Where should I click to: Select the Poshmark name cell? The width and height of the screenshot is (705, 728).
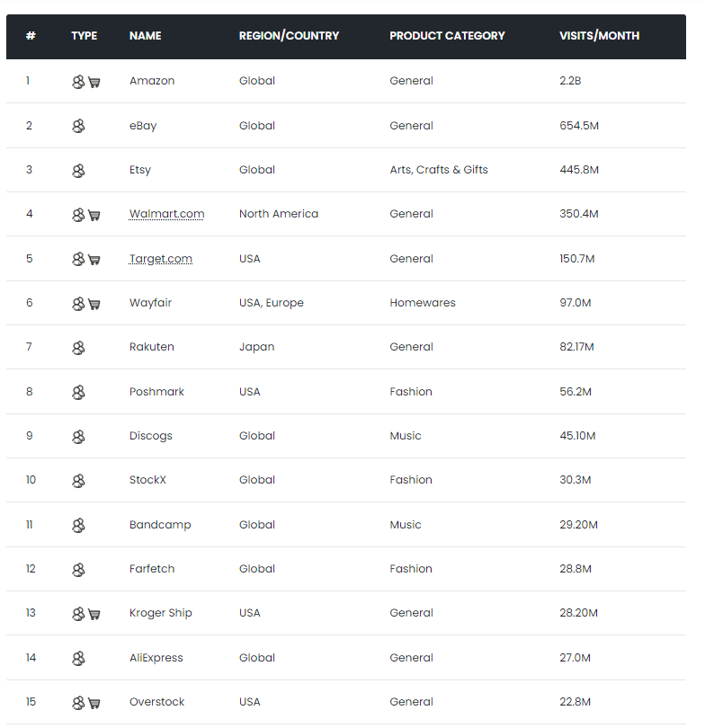pos(156,392)
